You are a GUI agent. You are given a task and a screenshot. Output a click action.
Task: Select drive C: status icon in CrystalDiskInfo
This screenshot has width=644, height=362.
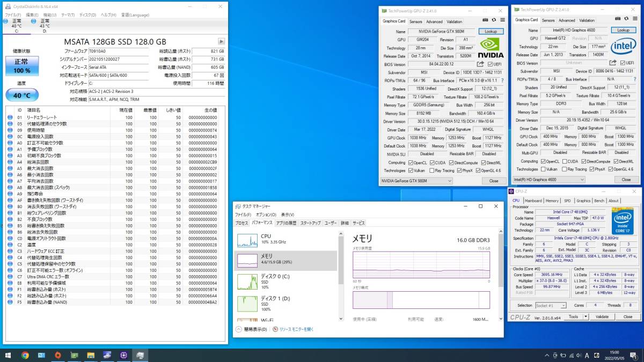(5, 21)
